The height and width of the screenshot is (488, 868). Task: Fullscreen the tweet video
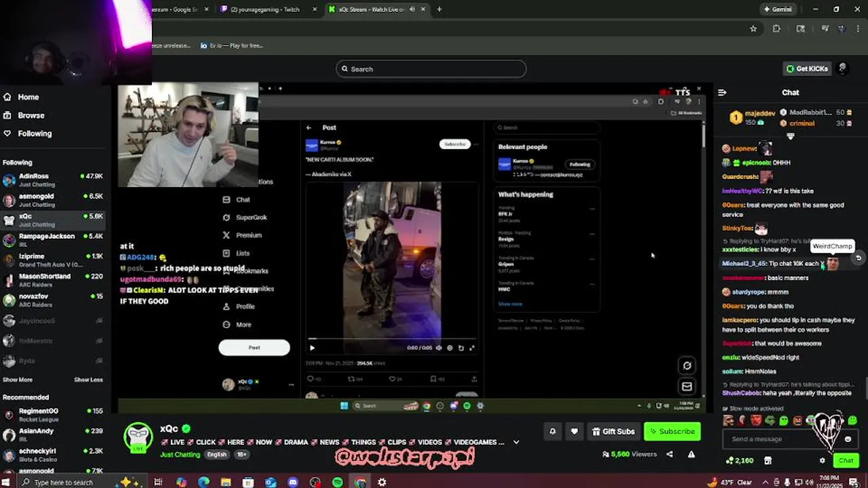click(x=472, y=348)
